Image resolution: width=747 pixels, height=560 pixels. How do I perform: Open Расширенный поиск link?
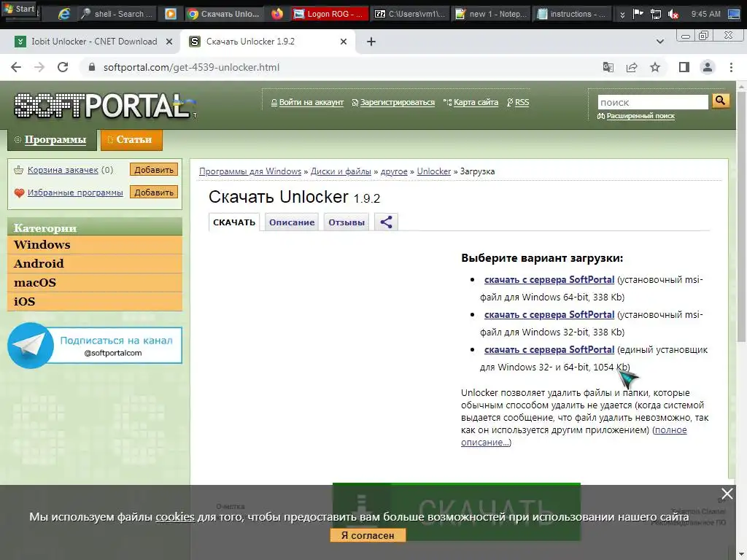tap(640, 116)
